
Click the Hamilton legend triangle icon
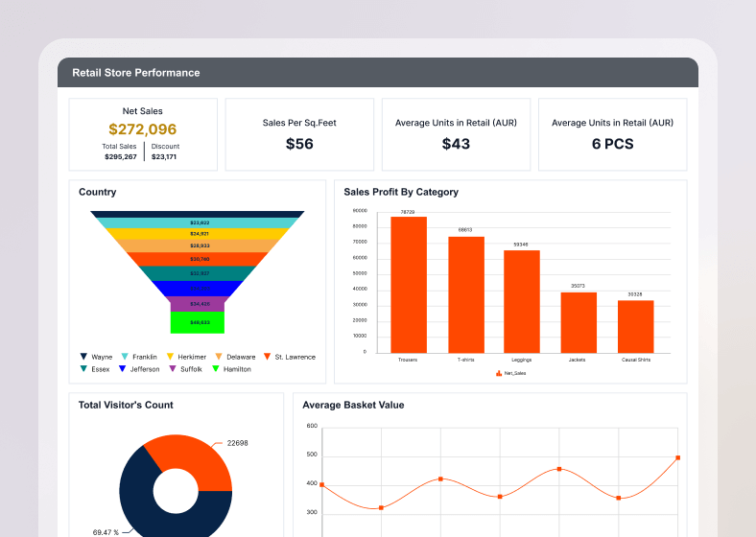tap(216, 368)
